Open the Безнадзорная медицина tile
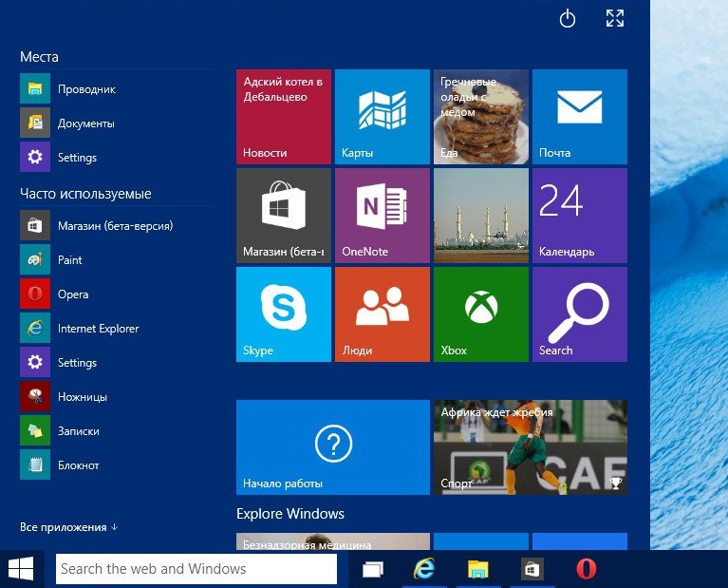Image resolution: width=728 pixels, height=588 pixels. point(333,541)
